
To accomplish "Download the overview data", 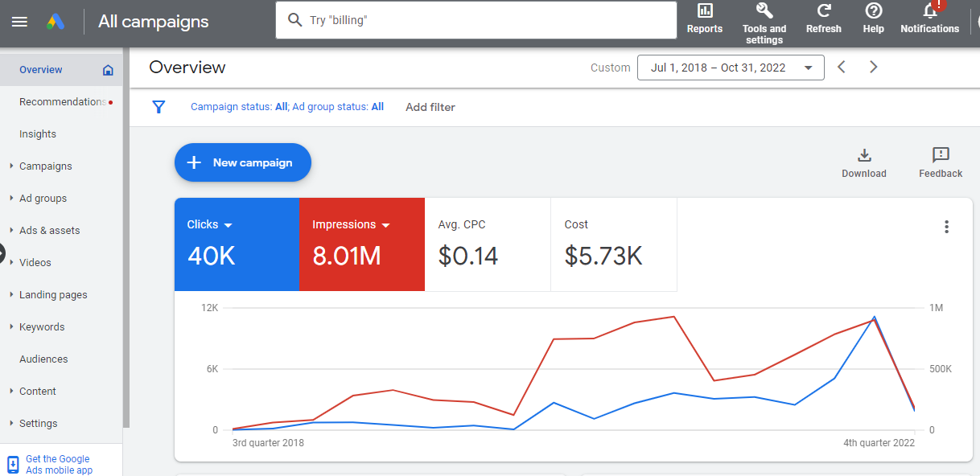I will click(x=863, y=162).
